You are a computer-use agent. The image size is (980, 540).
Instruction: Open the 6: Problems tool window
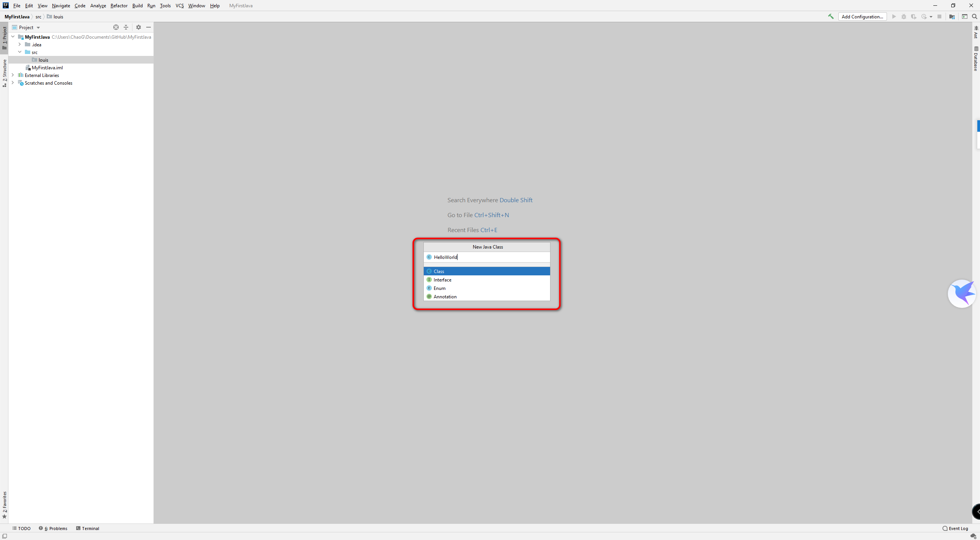tap(53, 528)
